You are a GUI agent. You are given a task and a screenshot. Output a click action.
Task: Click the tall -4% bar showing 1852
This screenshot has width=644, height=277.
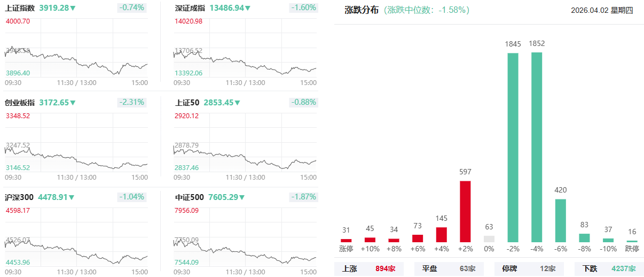coord(537,147)
